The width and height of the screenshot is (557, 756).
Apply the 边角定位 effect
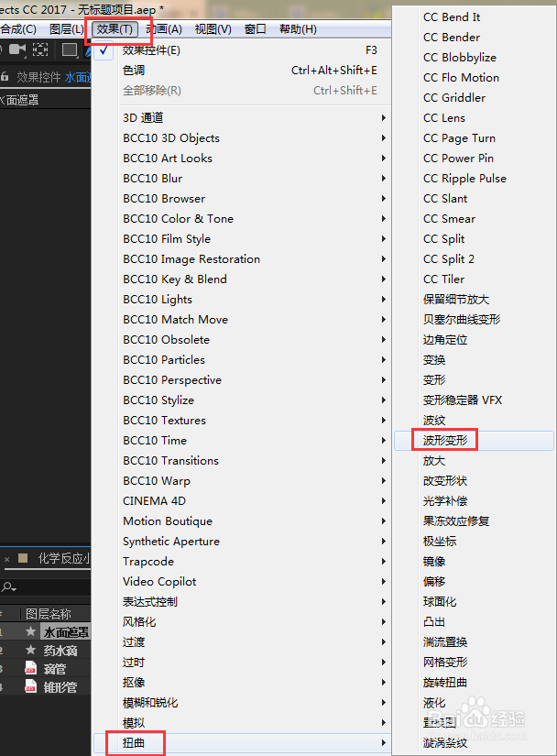coord(475,340)
